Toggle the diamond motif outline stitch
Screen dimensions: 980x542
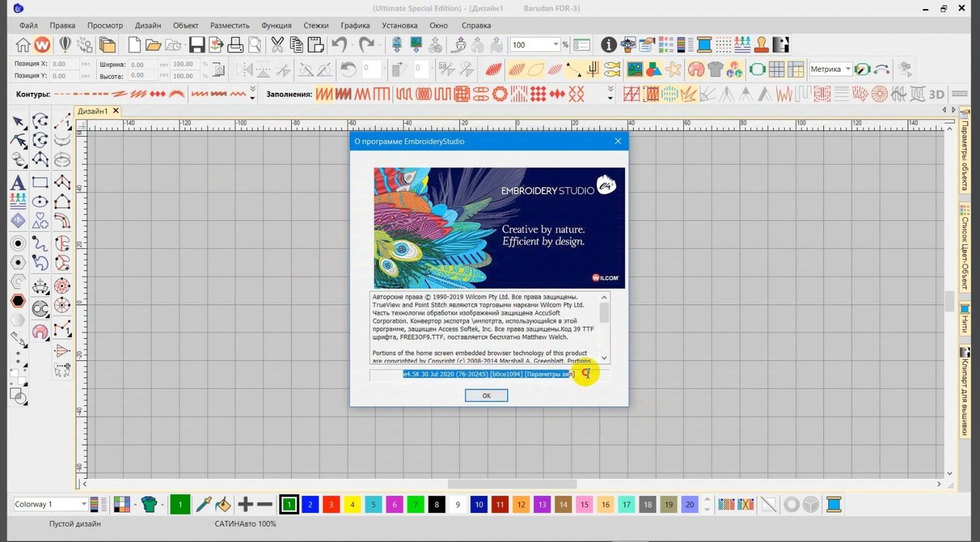click(x=157, y=94)
